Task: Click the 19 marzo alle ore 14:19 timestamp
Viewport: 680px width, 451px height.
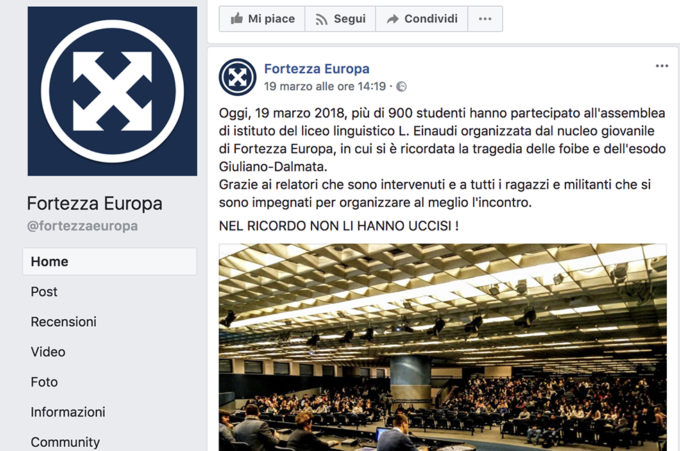Action: 325,86
